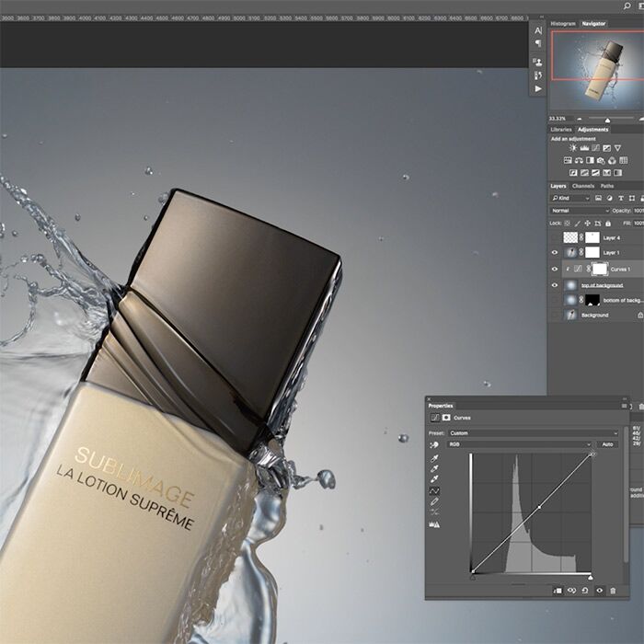Select the pencil draw-curve tool in Curves
Image resolution: width=644 pixels, height=644 pixels.
[x=434, y=502]
